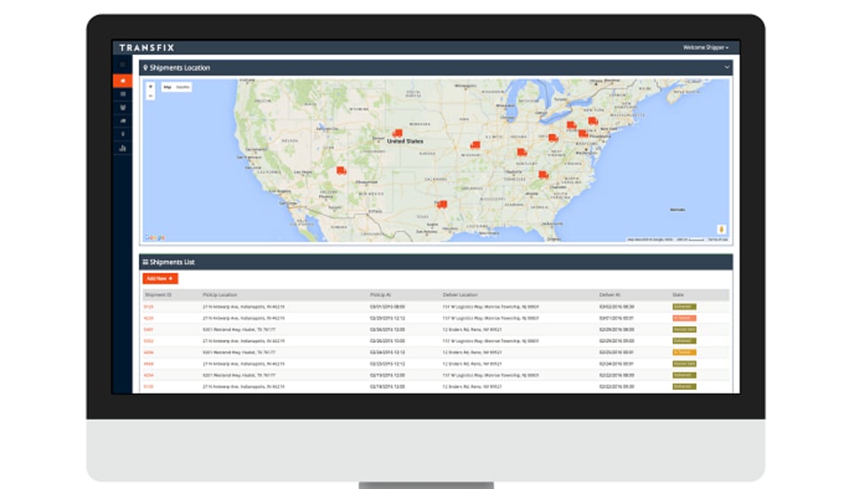Image resolution: width=868 pixels, height=489 pixels.
Task: Select the orange highlighted sidebar icon
Action: coord(122,81)
